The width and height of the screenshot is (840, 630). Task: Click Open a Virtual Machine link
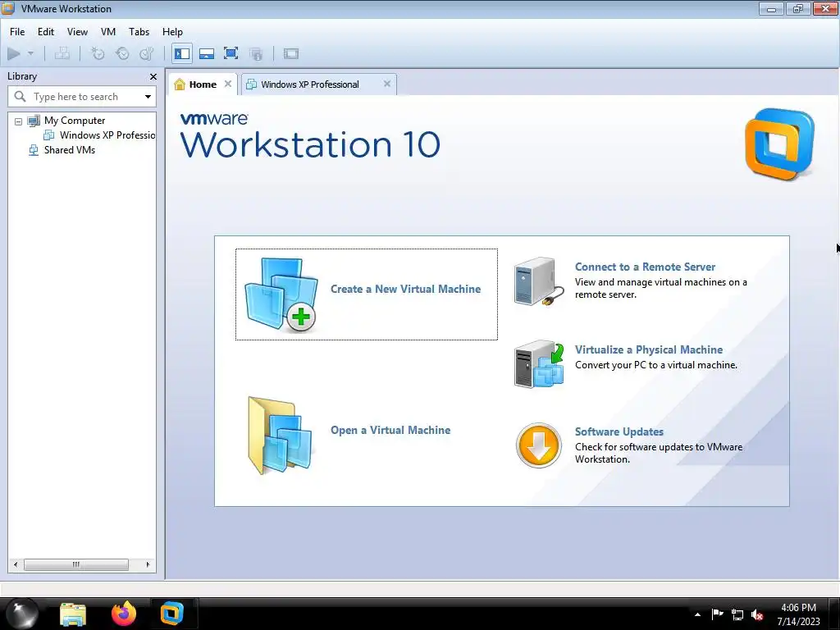pyautogui.click(x=390, y=430)
